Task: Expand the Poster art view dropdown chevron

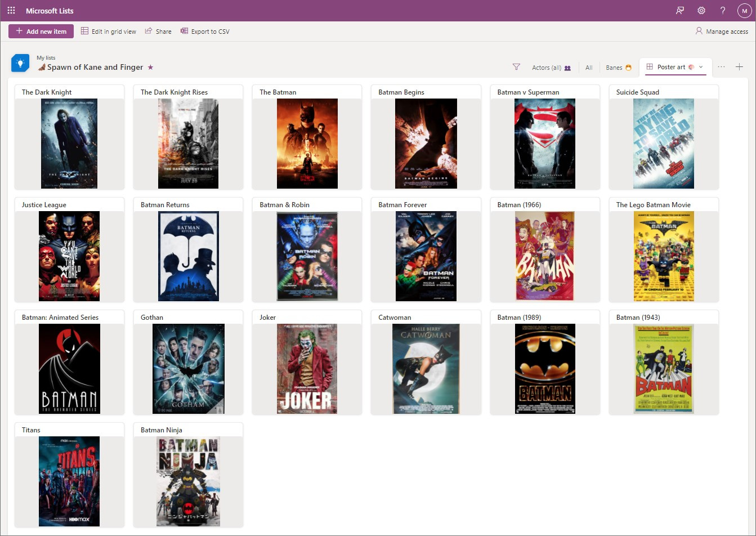Action: coord(701,67)
